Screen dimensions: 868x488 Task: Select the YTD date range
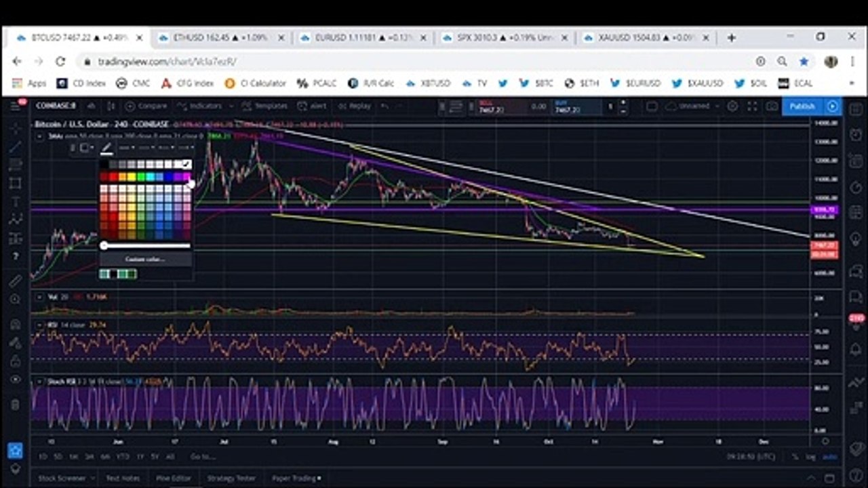click(123, 457)
